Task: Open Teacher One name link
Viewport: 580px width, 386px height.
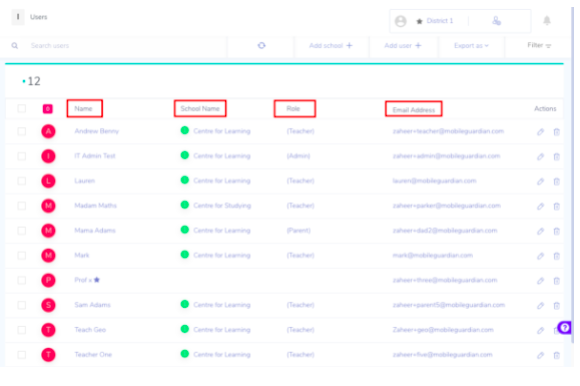Action: [93, 355]
